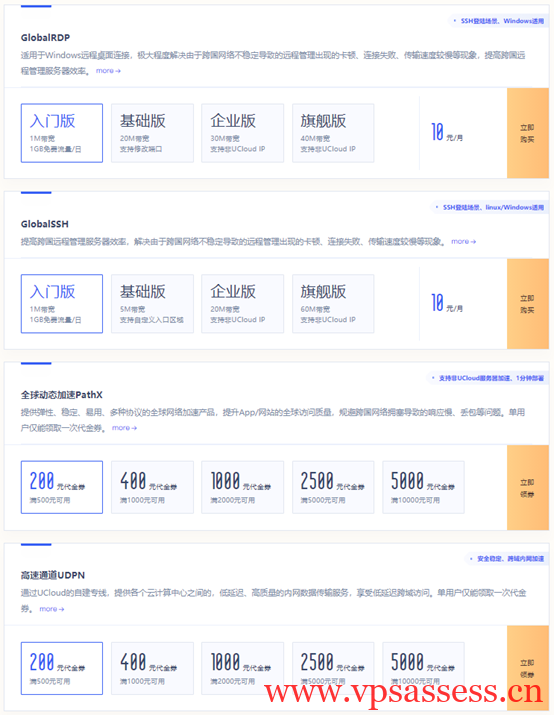Open the GlobalSSH more link

tap(463, 241)
